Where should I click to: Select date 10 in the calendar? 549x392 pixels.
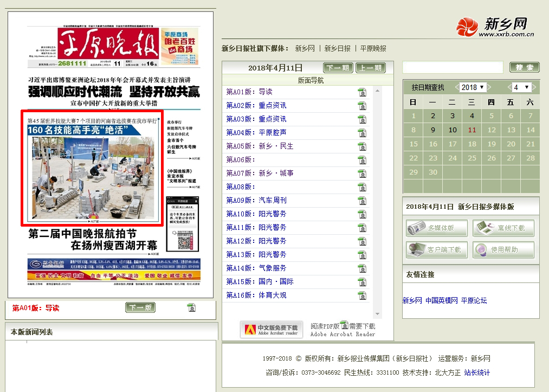(453, 130)
